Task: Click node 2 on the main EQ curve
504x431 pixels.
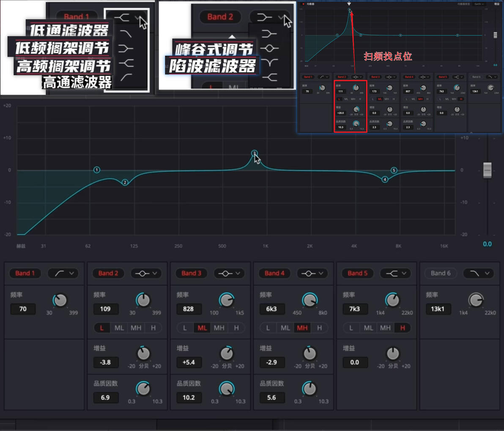Action: pyautogui.click(x=125, y=183)
